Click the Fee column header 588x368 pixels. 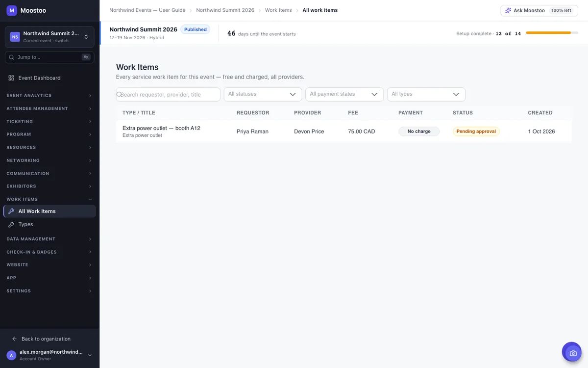(x=353, y=113)
